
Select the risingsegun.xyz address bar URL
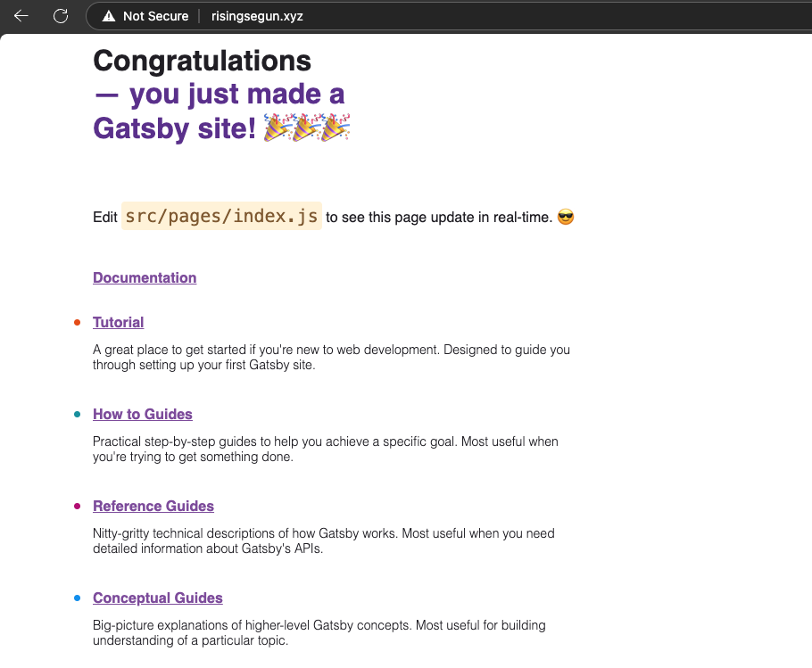257,16
